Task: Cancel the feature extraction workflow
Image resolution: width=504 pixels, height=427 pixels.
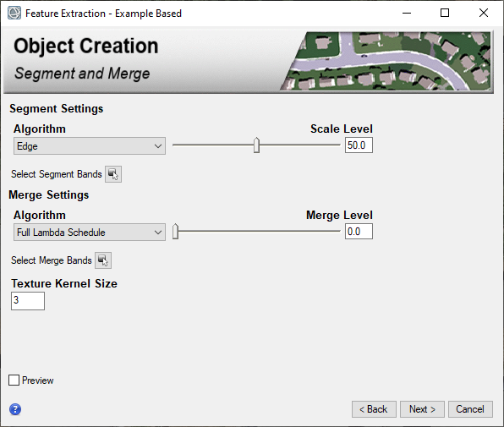Action: pos(470,409)
